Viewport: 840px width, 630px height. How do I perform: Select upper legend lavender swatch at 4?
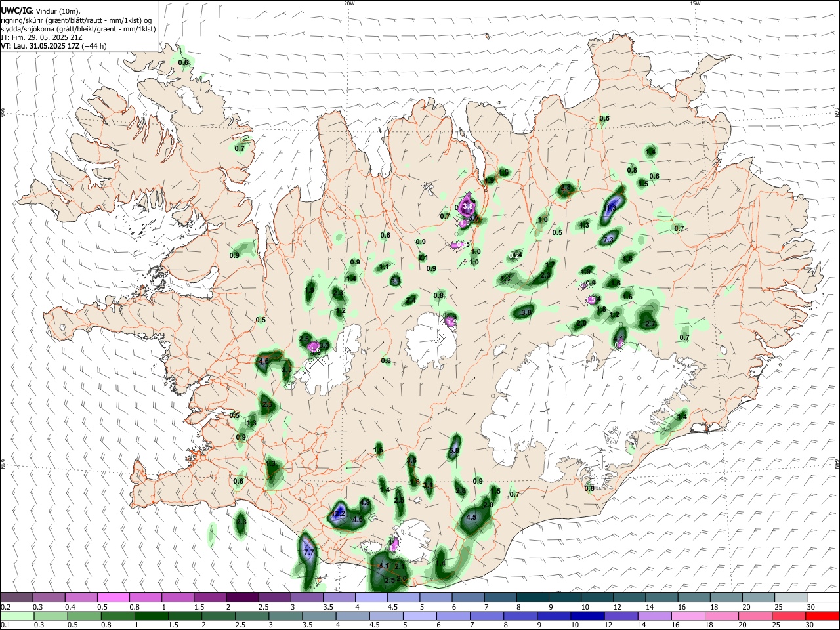370,598
